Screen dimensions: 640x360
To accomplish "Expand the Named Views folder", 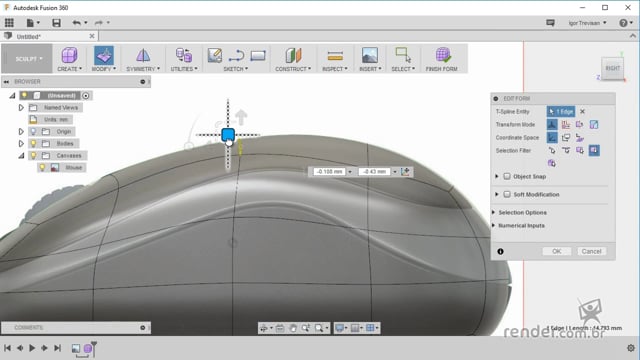I will point(21,108).
